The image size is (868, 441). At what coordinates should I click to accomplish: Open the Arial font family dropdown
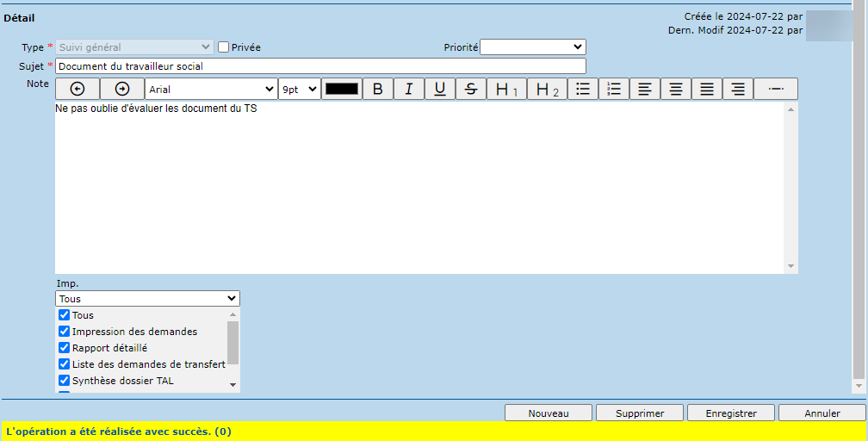(211, 89)
